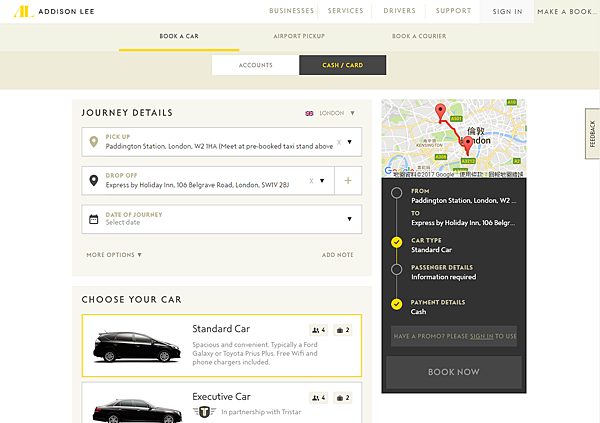
Task: Select the Executive Car card
Action: tap(222, 403)
